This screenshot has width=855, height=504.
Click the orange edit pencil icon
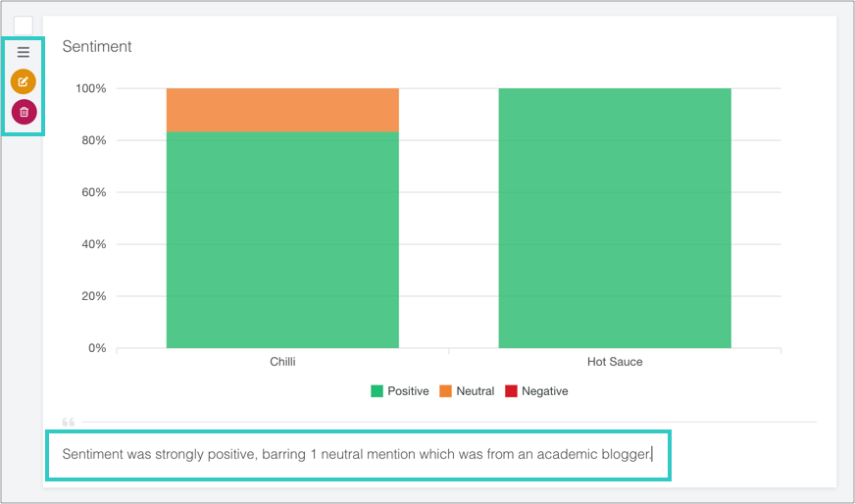point(24,81)
